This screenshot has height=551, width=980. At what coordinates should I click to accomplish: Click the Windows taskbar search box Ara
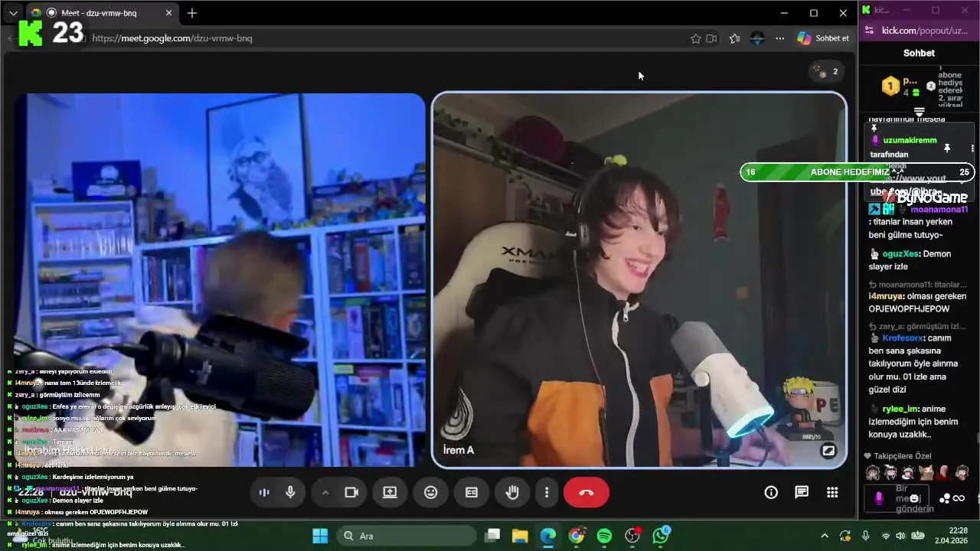point(407,536)
